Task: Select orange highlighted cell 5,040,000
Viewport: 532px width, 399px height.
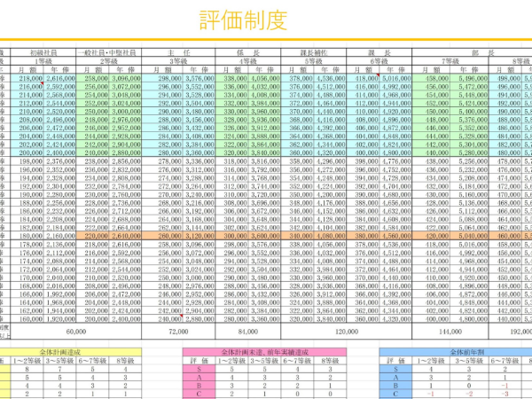Action: (x=469, y=236)
